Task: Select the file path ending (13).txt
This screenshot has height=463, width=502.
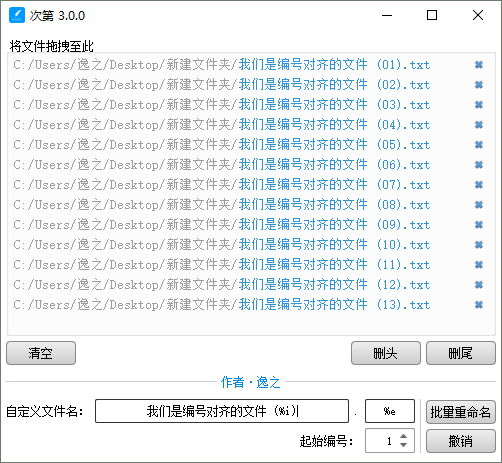Action: coord(222,305)
